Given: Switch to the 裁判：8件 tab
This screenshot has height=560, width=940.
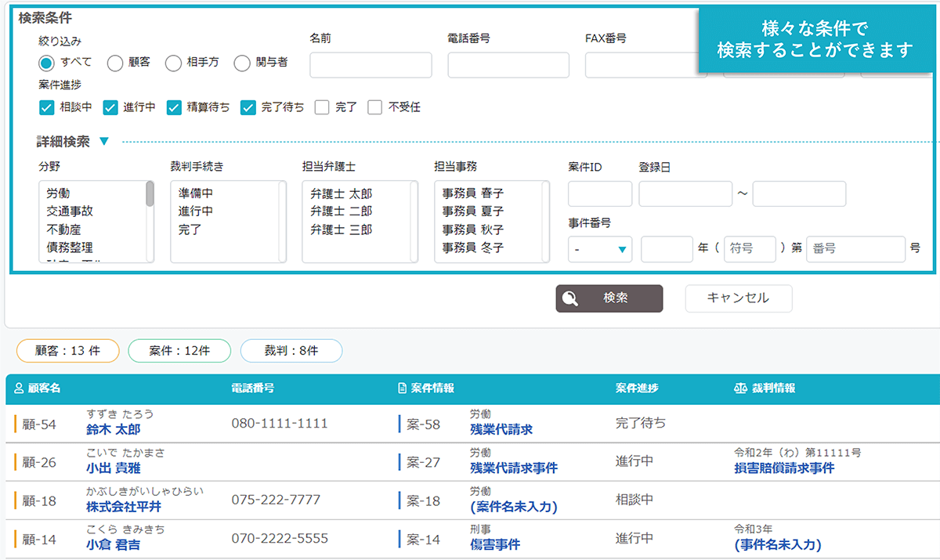Looking at the screenshot, I should [291, 351].
